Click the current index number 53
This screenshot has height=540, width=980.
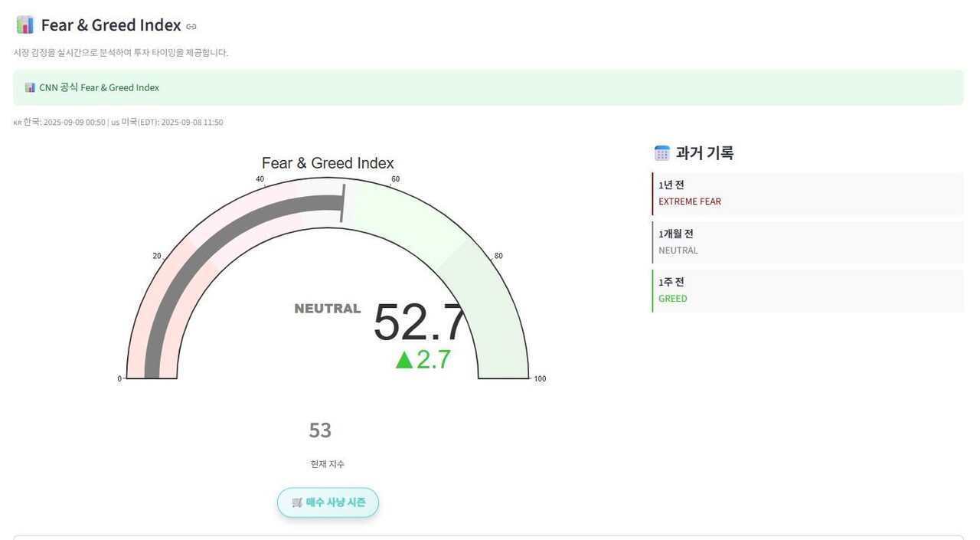pos(319,430)
